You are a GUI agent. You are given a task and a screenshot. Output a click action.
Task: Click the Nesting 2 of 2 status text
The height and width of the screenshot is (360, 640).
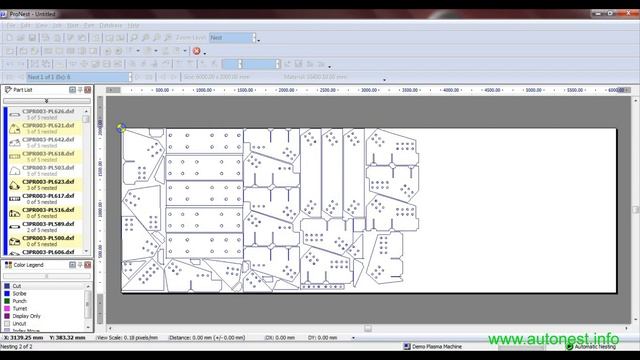point(16,347)
